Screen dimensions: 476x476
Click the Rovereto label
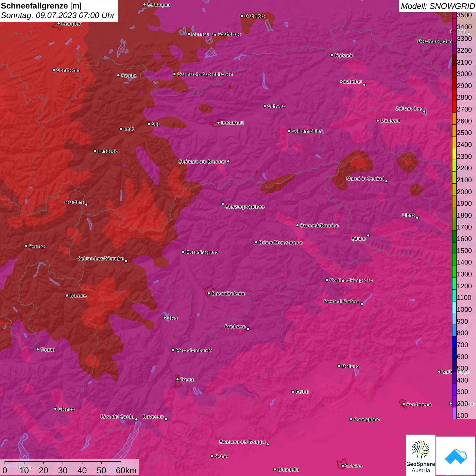[x=153, y=417]
